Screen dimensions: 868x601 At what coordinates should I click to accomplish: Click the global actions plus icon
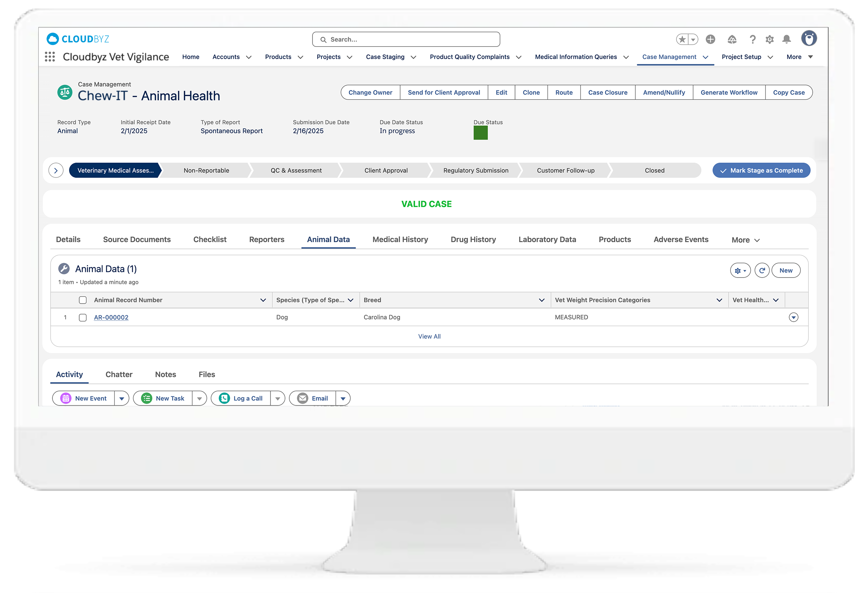point(711,39)
